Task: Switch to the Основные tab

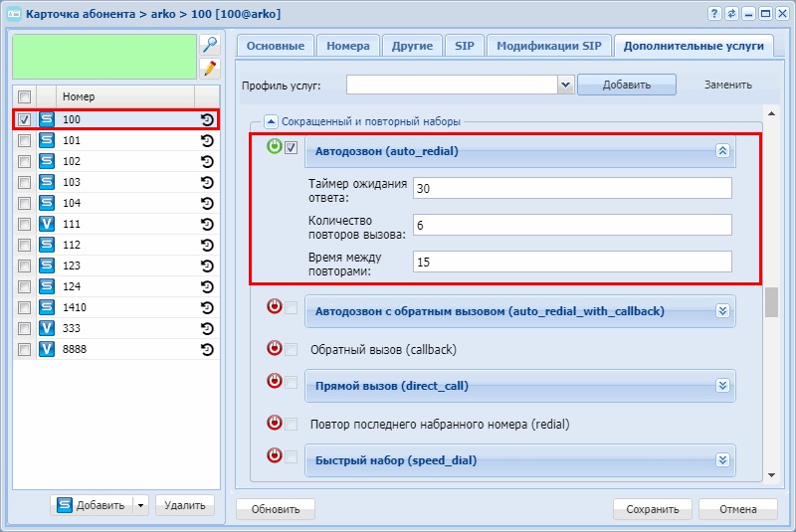Action: coord(276,46)
